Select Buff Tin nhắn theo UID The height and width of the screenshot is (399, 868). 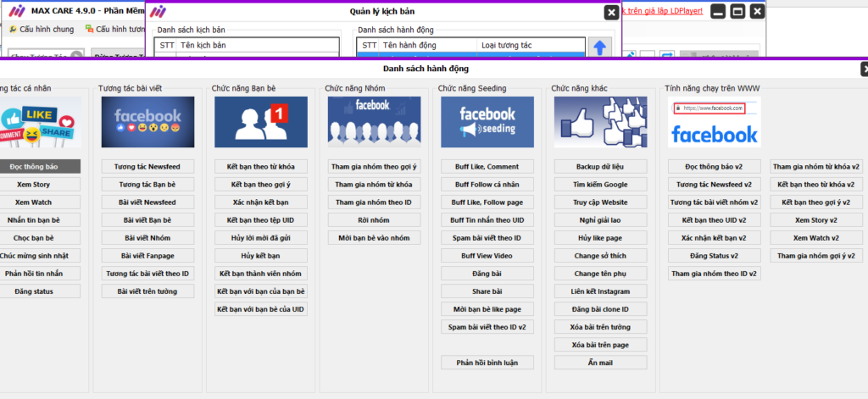(487, 219)
